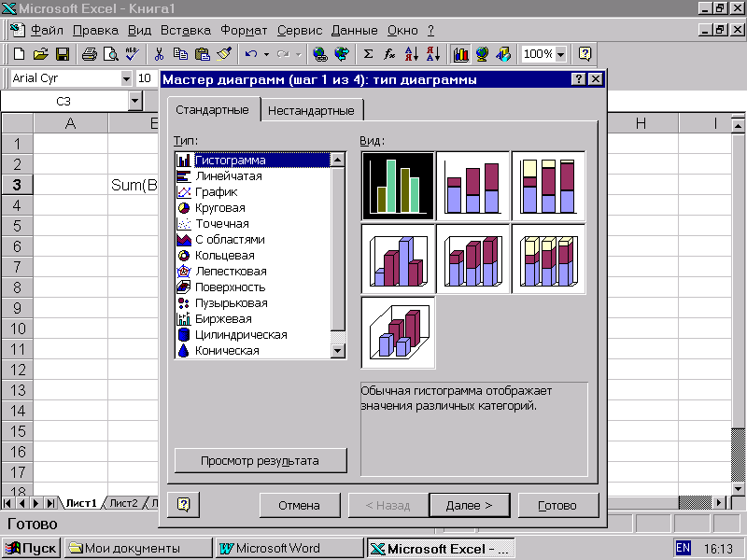
Task: Switch to Microsoft Word in taskbar
Action: pos(289,548)
